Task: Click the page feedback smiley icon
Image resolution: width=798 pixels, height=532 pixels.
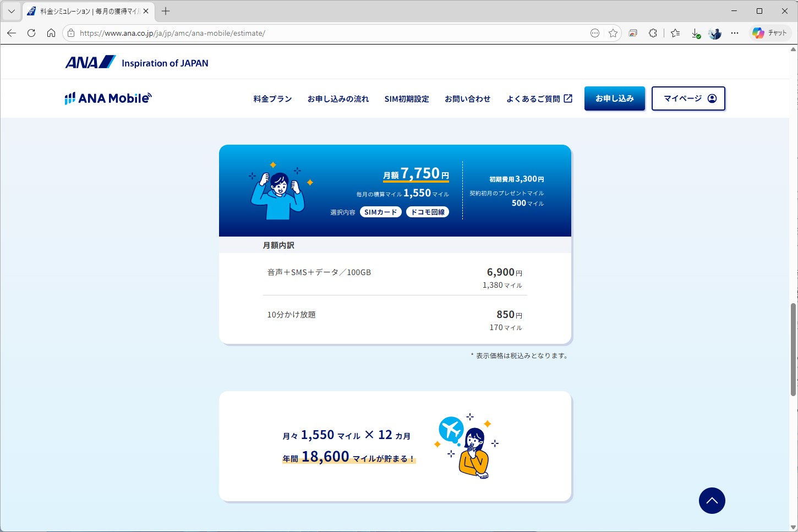Action: coord(595,33)
